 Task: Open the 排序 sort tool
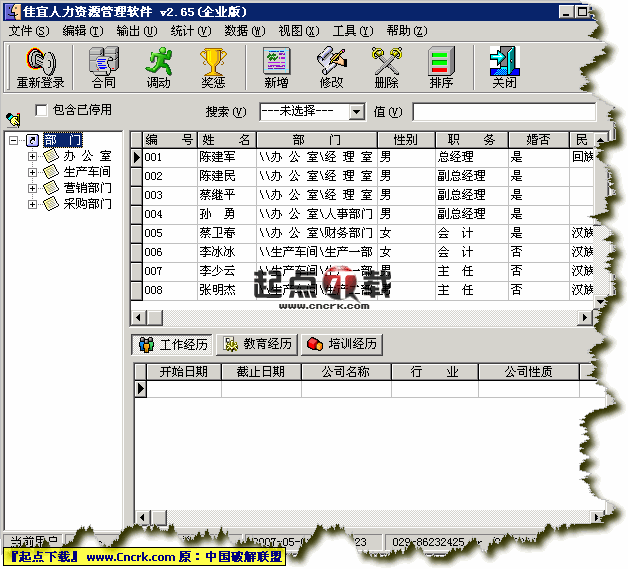point(441,67)
